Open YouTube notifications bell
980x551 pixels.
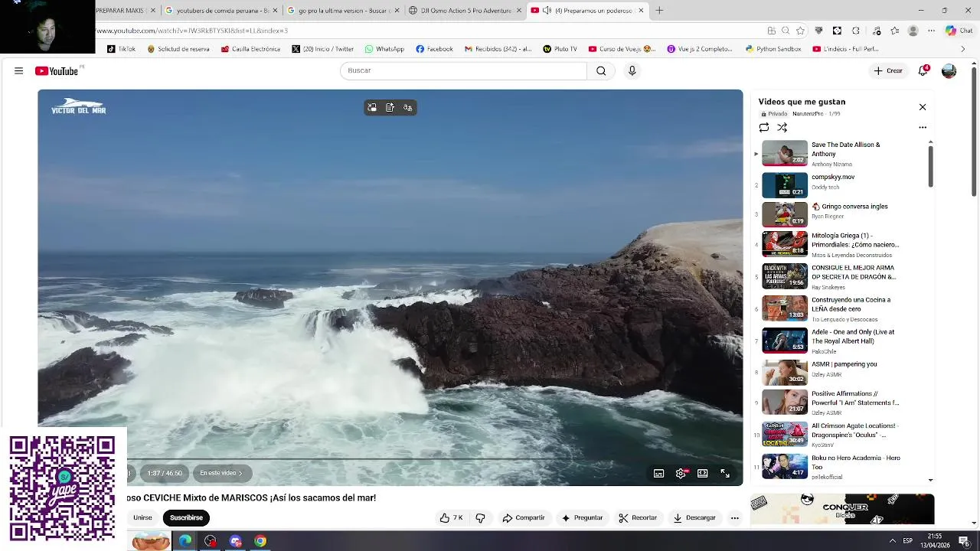pyautogui.click(x=923, y=70)
